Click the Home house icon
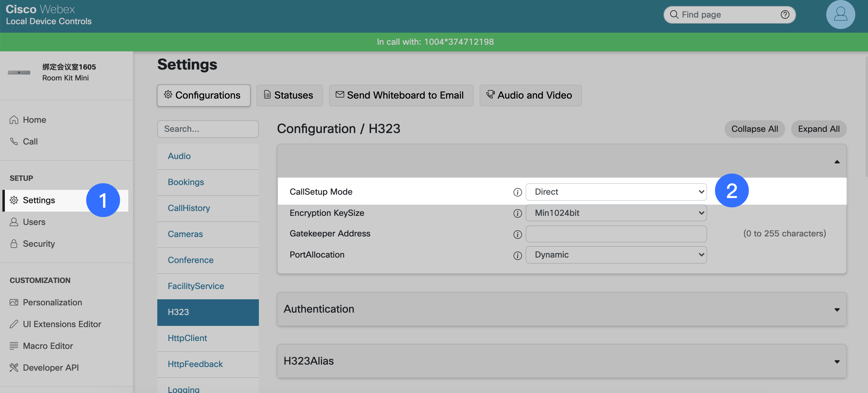This screenshot has height=393, width=868. (14, 119)
